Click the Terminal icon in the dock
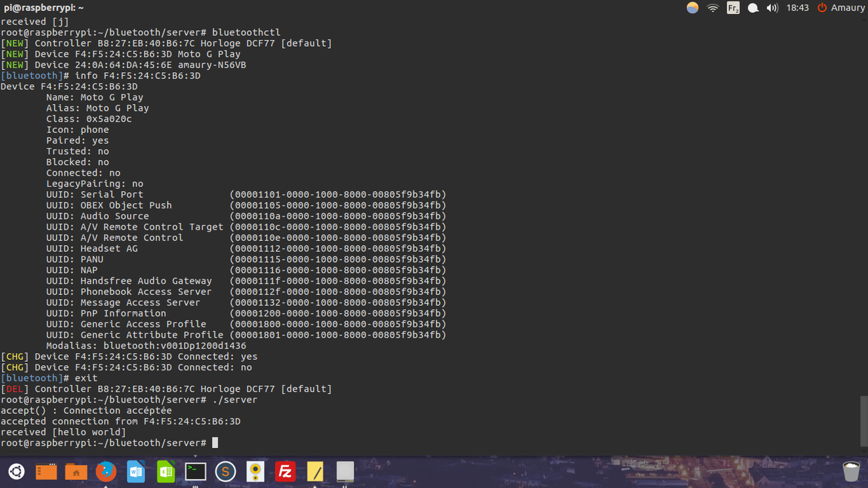 point(196,471)
